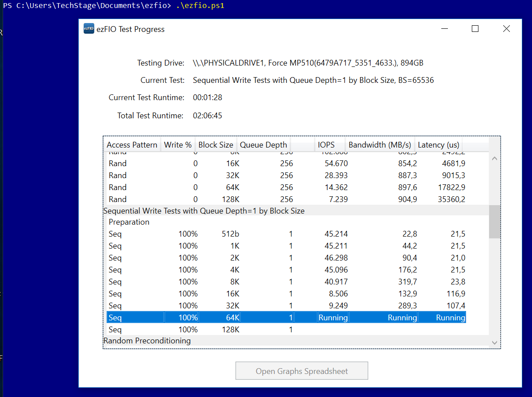Screen dimensions: 532x397
Task: Select the Seq 512b write test row
Action: (285, 234)
